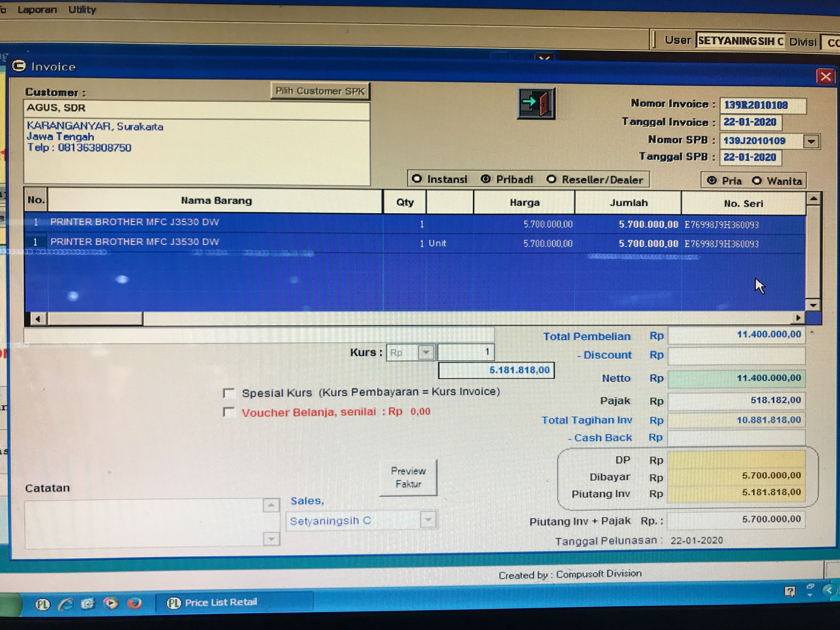The height and width of the screenshot is (630, 840).
Task: Open Windows Media Player from quick launch
Action: (111, 603)
